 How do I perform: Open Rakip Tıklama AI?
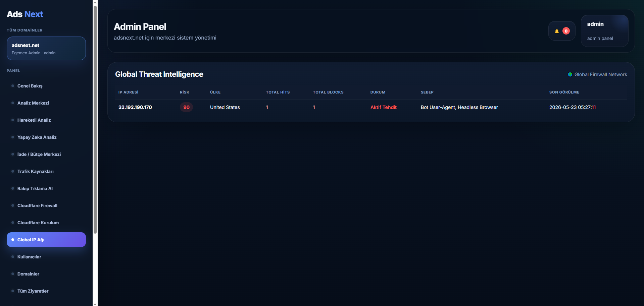coord(46,188)
